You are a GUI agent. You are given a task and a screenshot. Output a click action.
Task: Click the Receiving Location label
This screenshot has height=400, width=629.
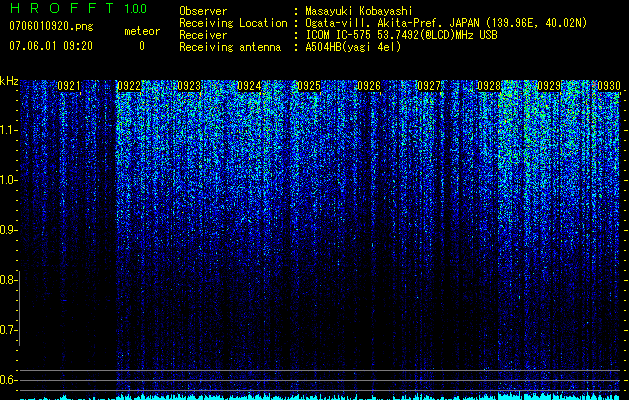pos(233,23)
